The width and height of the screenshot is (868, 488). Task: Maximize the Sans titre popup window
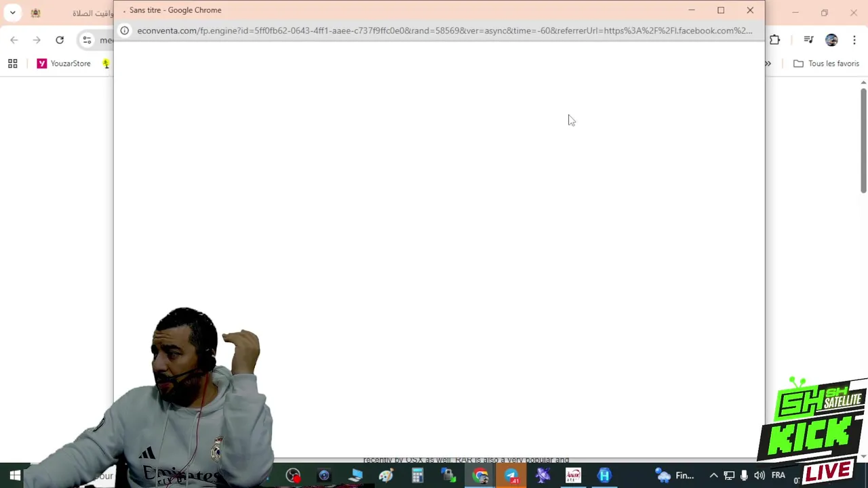[x=721, y=10]
